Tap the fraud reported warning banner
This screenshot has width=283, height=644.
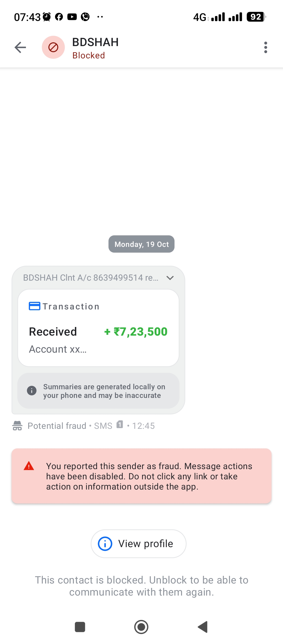141,476
